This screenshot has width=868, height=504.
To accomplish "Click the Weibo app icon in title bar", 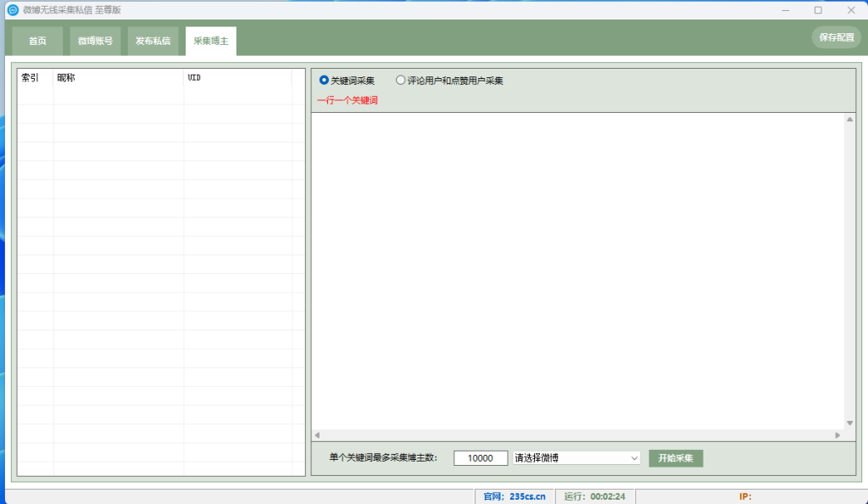I will click(13, 10).
